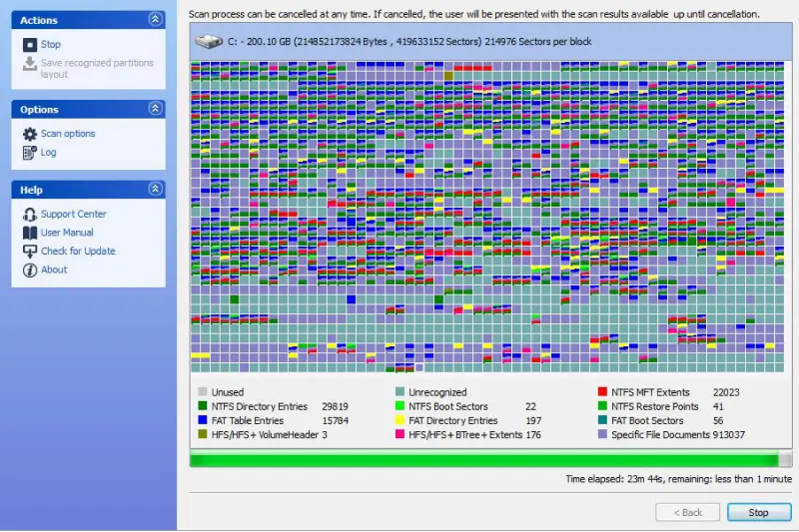Viewport: 799px width, 532px height.
Task: Click the Help panel header title
Action: click(x=31, y=190)
